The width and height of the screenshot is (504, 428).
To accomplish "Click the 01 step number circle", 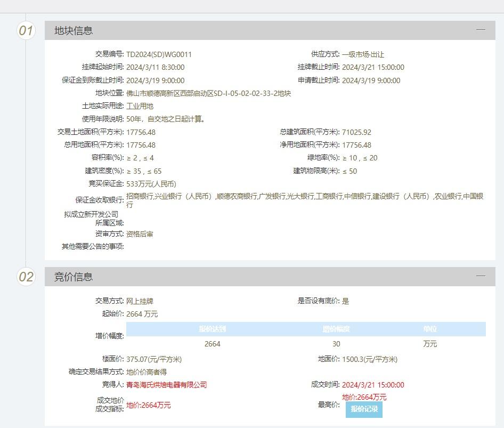I will (26, 30).
